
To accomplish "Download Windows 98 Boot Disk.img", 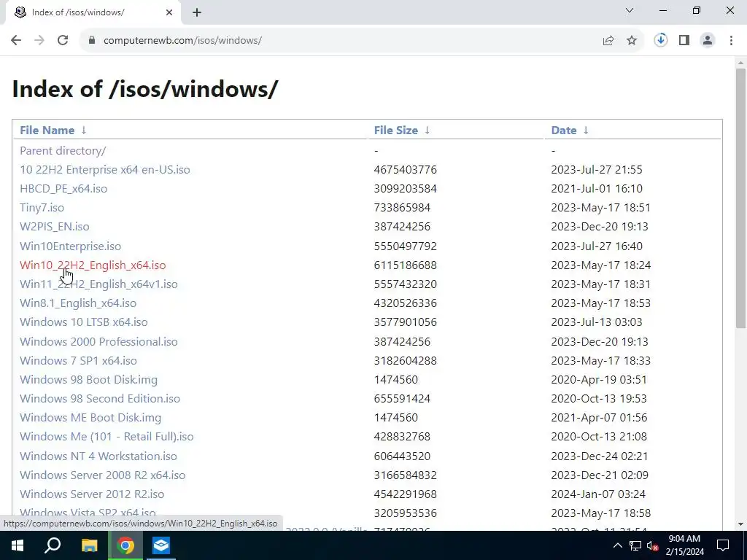I will coord(88,379).
